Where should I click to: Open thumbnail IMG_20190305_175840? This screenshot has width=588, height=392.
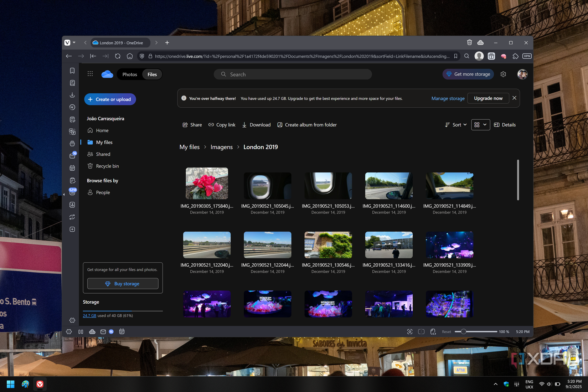(207, 183)
